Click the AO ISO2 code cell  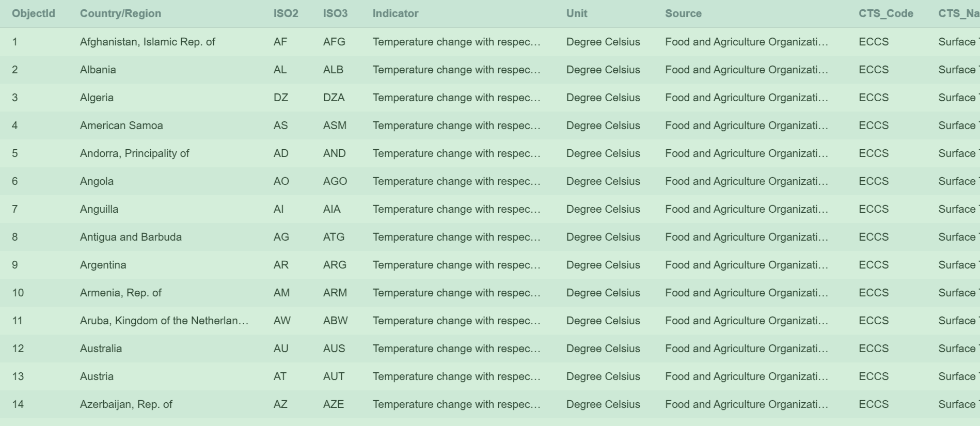pos(281,181)
